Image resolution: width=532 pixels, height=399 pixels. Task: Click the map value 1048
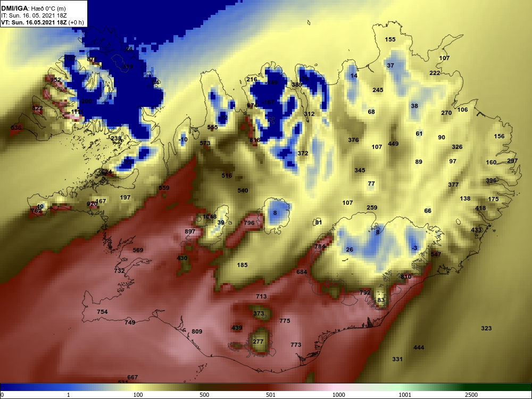(209, 217)
